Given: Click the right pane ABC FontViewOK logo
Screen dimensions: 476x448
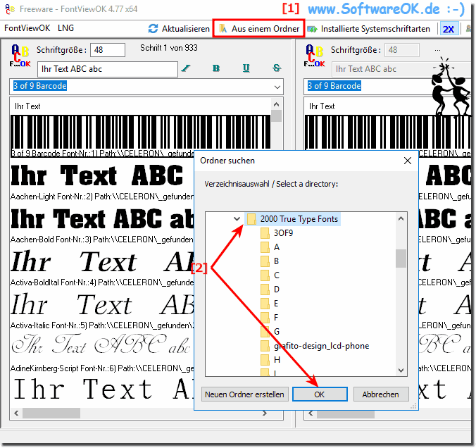Looking at the screenshot, I should (x=315, y=56).
